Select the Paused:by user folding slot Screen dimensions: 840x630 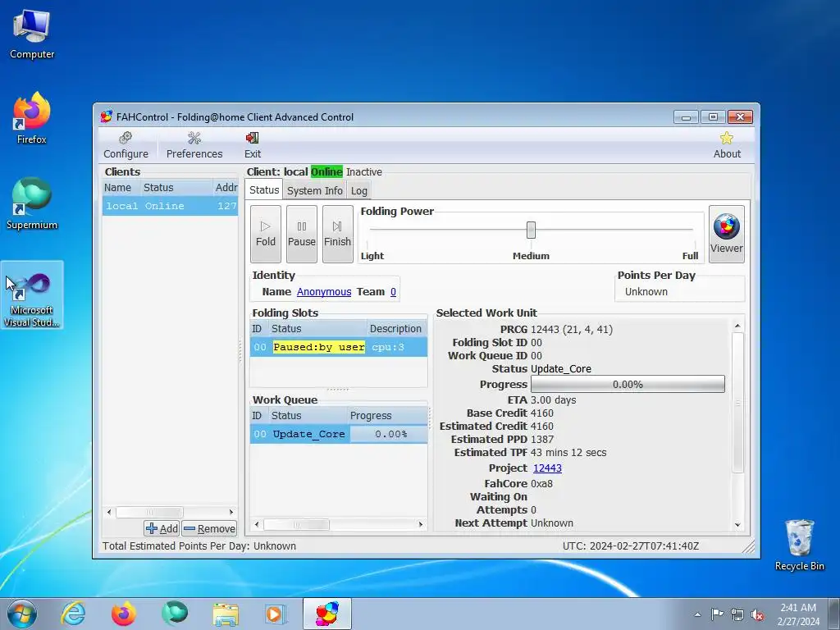click(339, 347)
